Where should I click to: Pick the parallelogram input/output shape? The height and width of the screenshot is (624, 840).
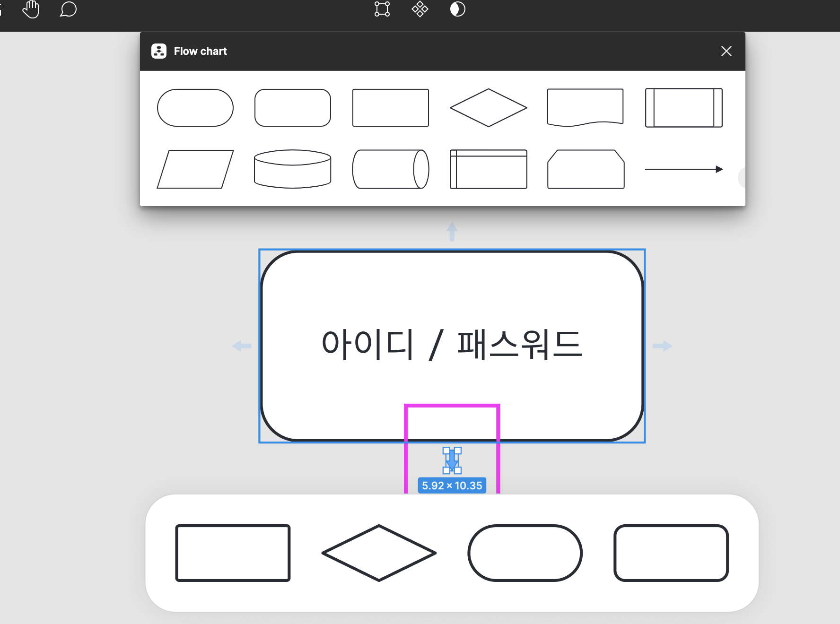(195, 169)
